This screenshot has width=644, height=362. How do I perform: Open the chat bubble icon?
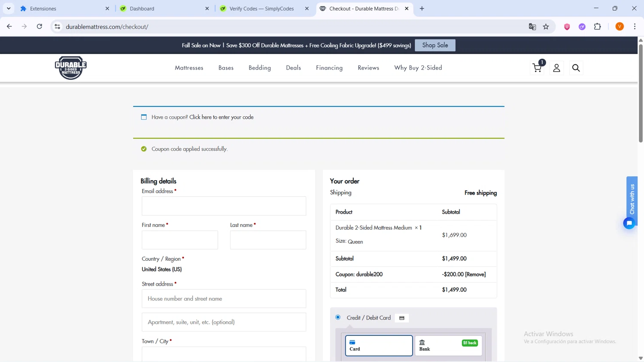coord(629,223)
